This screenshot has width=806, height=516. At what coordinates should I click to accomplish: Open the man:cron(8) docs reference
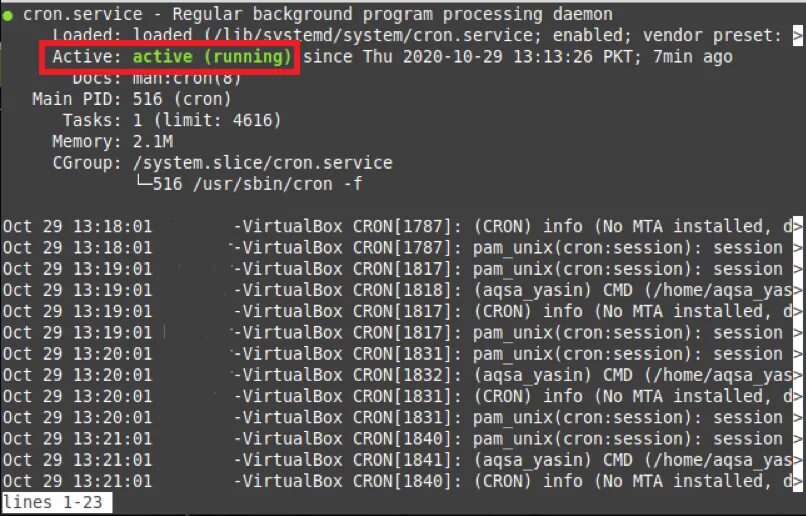point(187,78)
